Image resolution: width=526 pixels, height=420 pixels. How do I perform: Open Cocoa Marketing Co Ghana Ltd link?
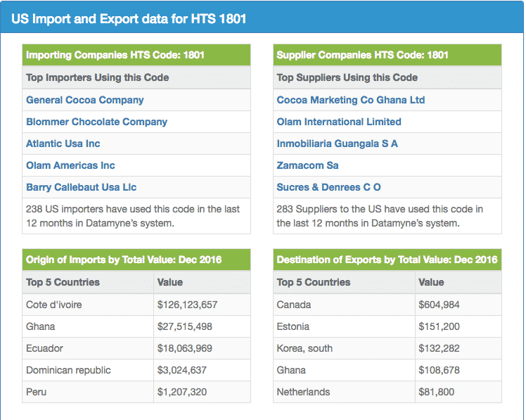pos(351,100)
